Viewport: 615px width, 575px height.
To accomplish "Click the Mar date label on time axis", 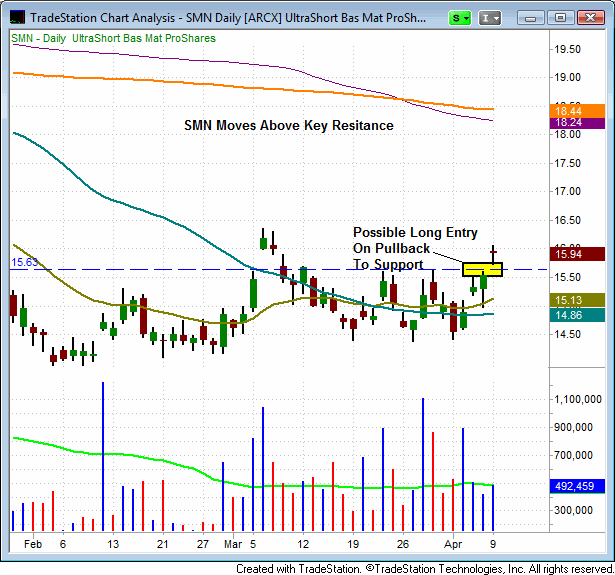I will tap(233, 544).
